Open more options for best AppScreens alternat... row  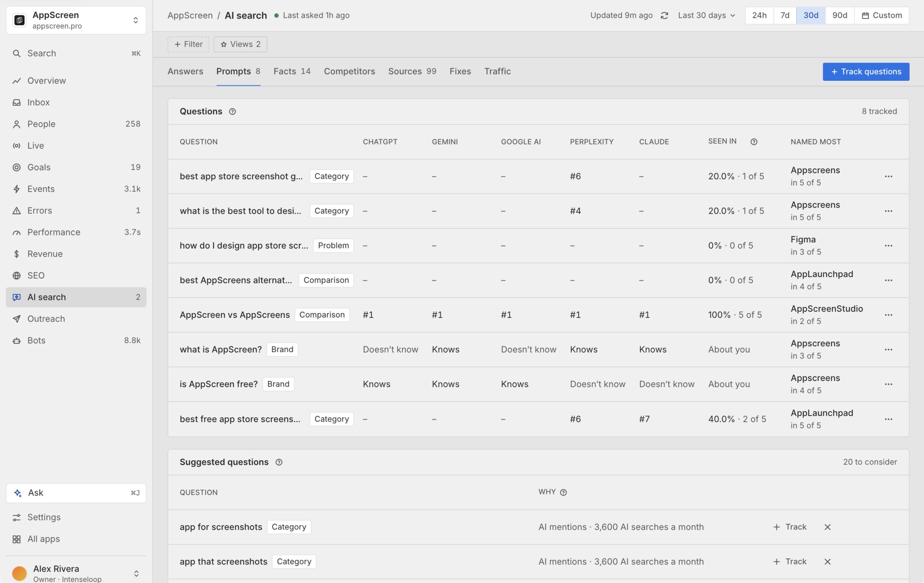click(x=889, y=280)
